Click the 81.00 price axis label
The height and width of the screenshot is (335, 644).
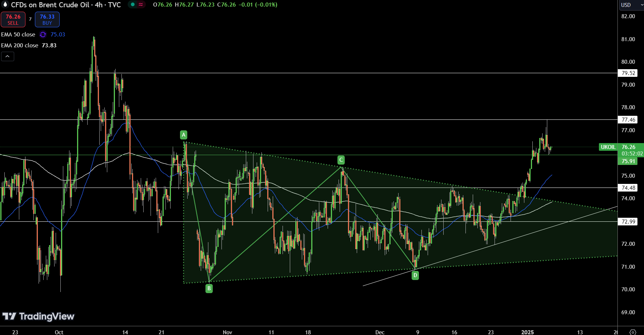628,39
